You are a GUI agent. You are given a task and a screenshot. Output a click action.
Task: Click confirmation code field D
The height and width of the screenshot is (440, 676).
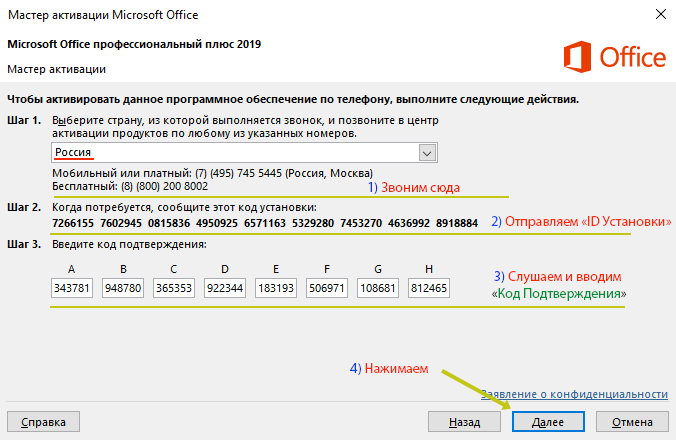click(225, 288)
